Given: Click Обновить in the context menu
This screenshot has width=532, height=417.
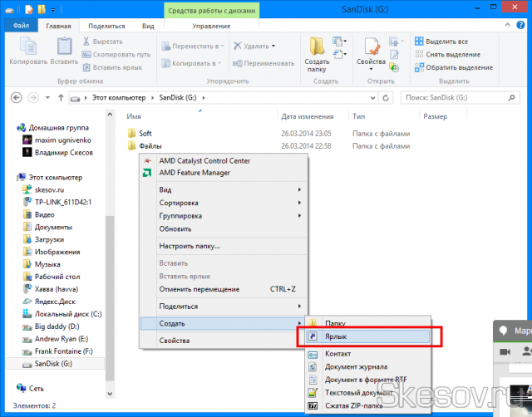Looking at the screenshot, I should (175, 228).
